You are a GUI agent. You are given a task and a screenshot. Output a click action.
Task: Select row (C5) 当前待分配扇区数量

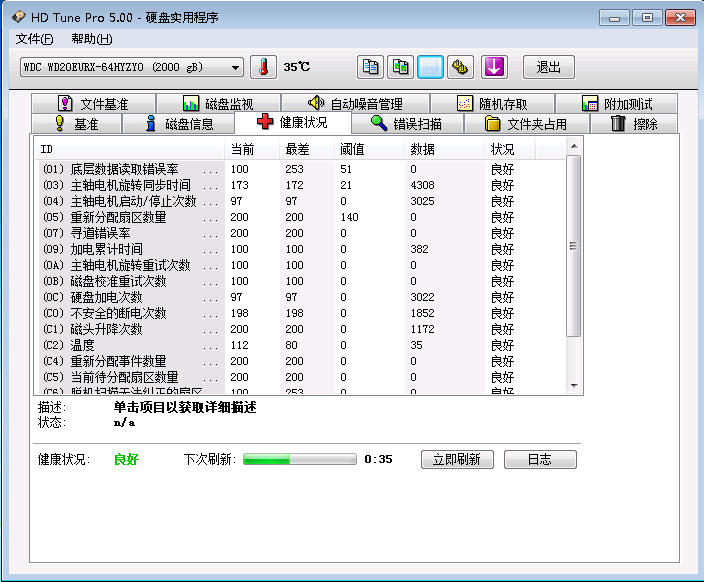click(x=300, y=377)
